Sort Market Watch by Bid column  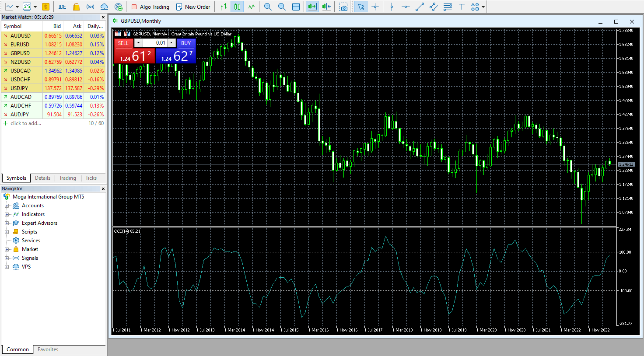53,26
